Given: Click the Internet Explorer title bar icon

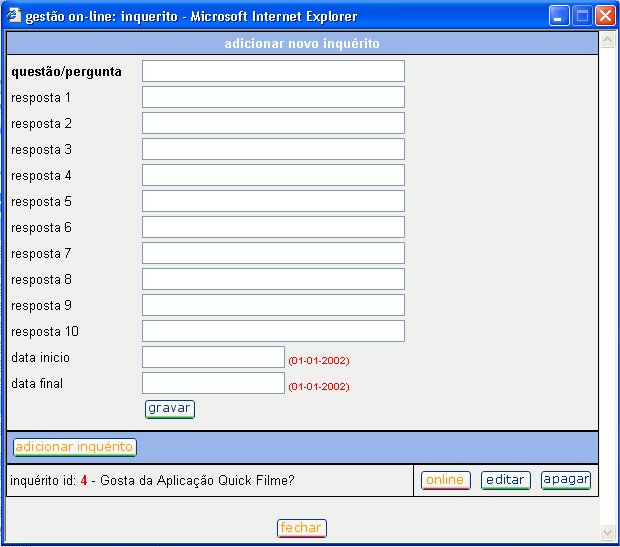Looking at the screenshot, I should pos(13,16).
